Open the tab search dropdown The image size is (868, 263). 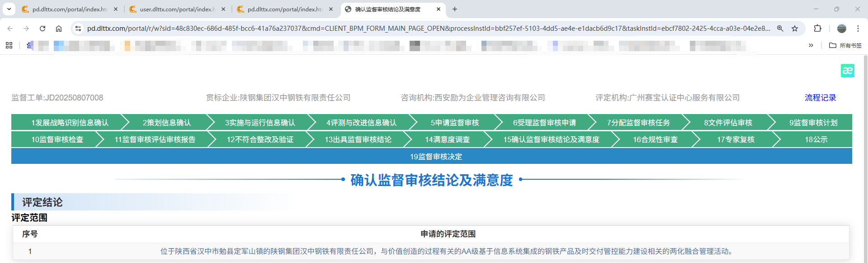point(9,9)
